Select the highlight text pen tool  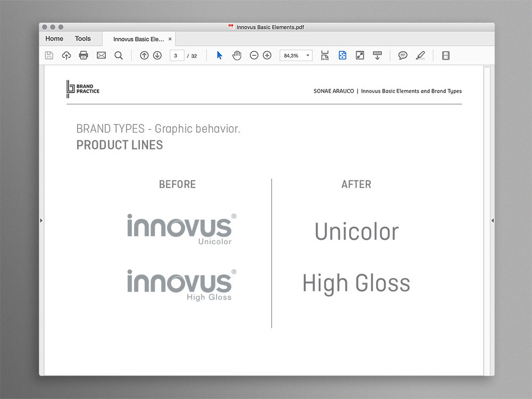[420, 55]
